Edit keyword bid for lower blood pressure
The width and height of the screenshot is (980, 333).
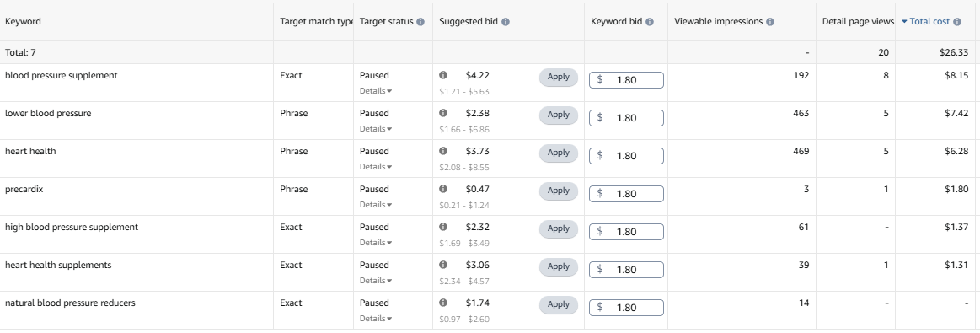(x=626, y=118)
